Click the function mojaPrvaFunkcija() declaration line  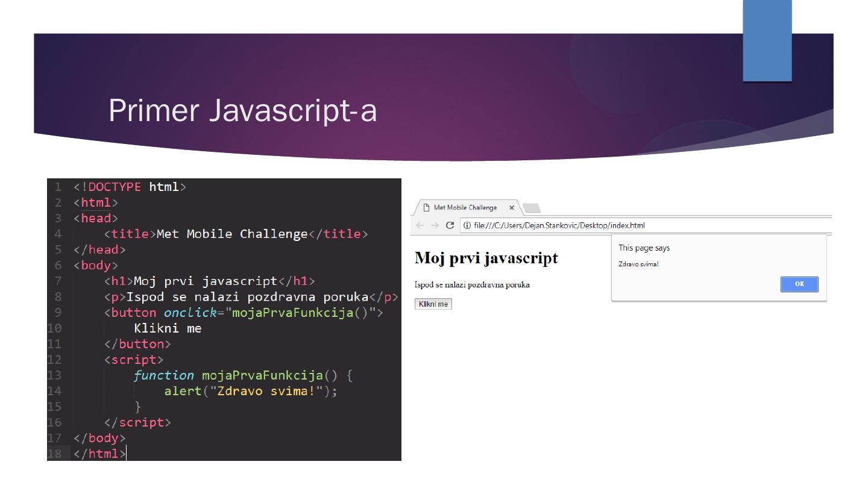click(x=244, y=375)
